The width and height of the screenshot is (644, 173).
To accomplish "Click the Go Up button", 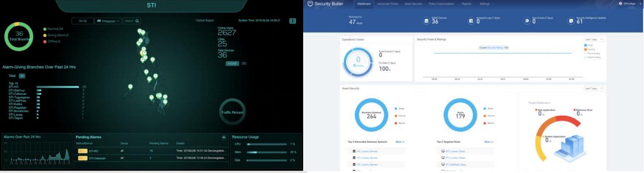I will [x=82, y=21].
